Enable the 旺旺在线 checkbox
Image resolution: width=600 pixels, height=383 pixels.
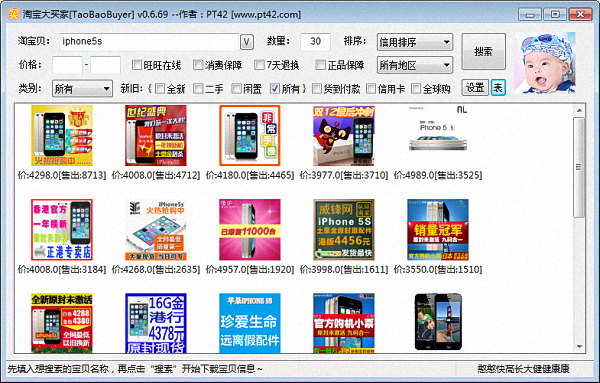click(x=137, y=65)
